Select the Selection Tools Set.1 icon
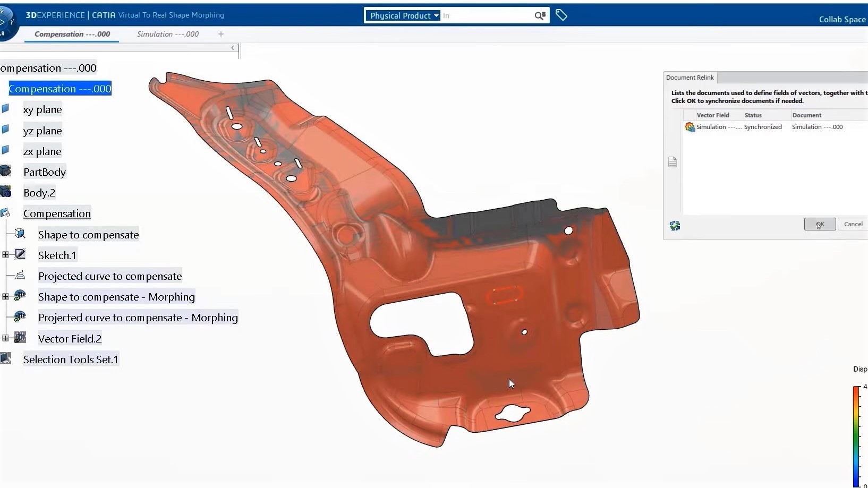This screenshot has height=488, width=868. coord(6,358)
